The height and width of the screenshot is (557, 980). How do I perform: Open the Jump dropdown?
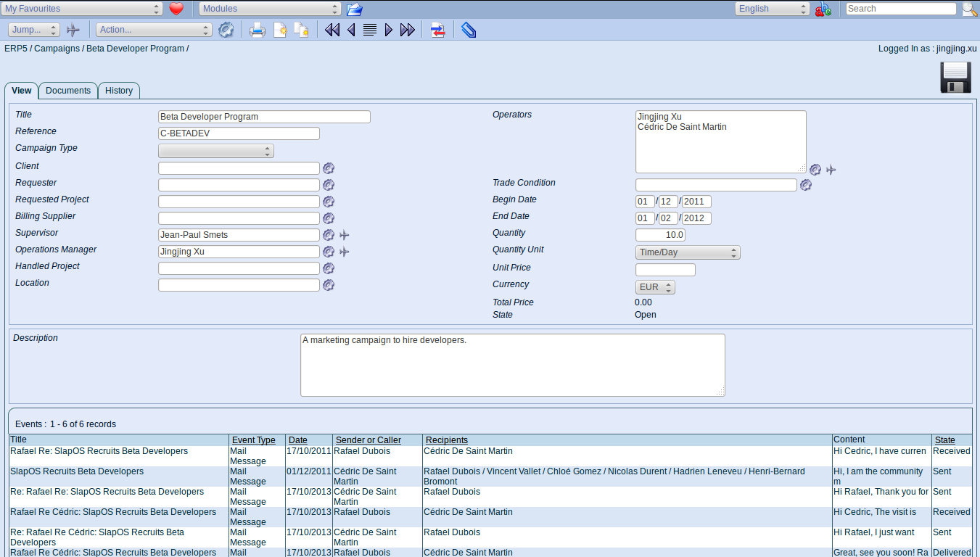coord(34,30)
